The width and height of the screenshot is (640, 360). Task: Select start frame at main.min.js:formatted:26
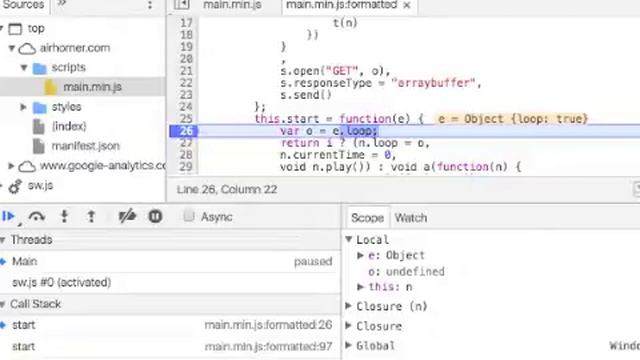pyautogui.click(x=170, y=325)
